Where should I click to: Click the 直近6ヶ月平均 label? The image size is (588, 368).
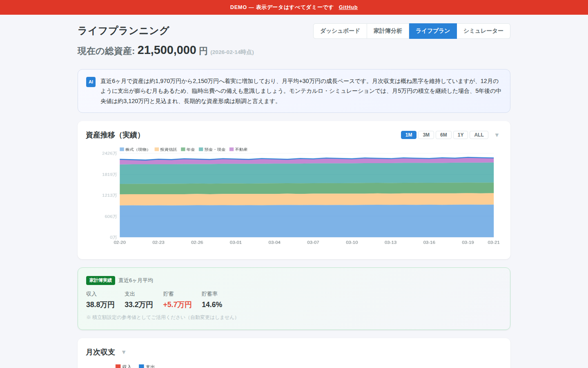[x=136, y=280]
